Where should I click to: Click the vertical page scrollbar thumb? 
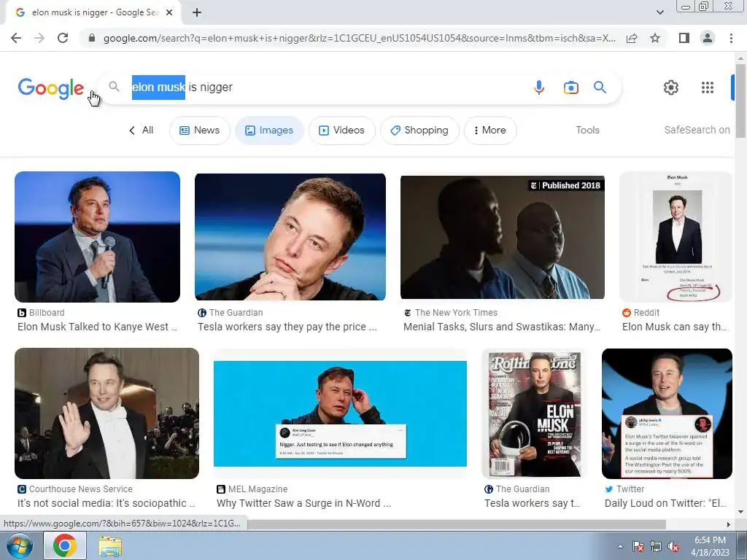click(x=740, y=100)
